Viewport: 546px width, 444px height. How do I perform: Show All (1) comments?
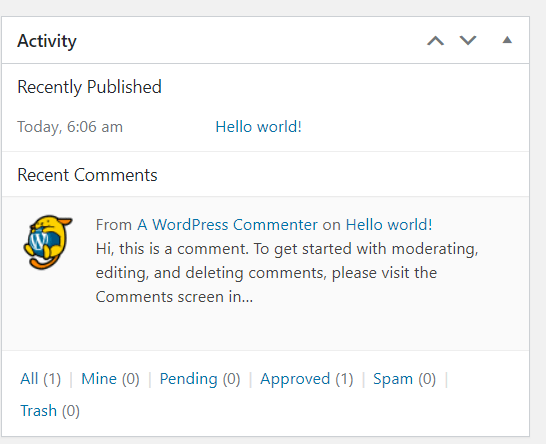tap(40, 379)
